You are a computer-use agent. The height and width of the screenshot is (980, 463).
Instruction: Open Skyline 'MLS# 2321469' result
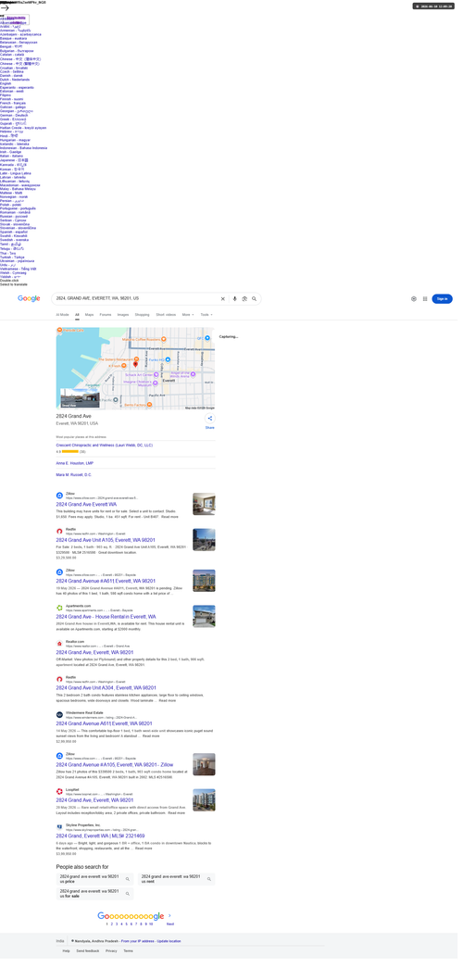(100, 836)
